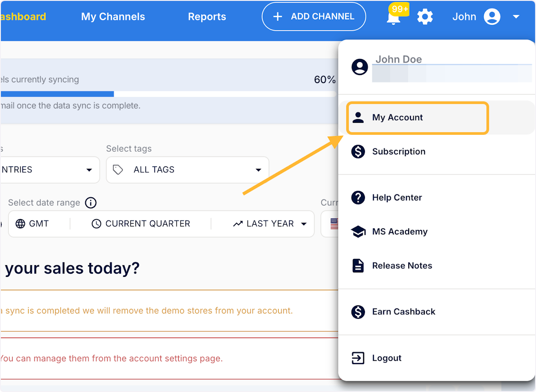This screenshot has height=392, width=536.
Task: Click the plus icon in Add Channel
Action: (x=278, y=17)
